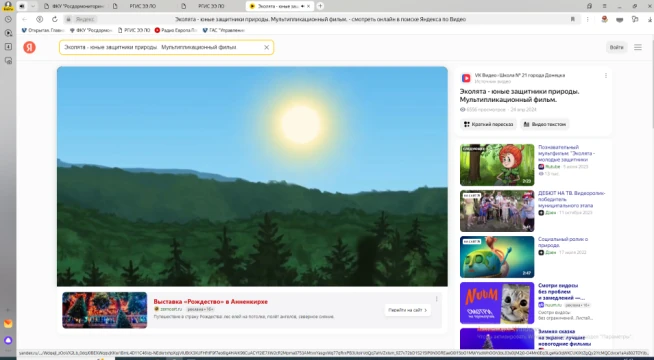Open the Социальный ролик о природе link

563,242
